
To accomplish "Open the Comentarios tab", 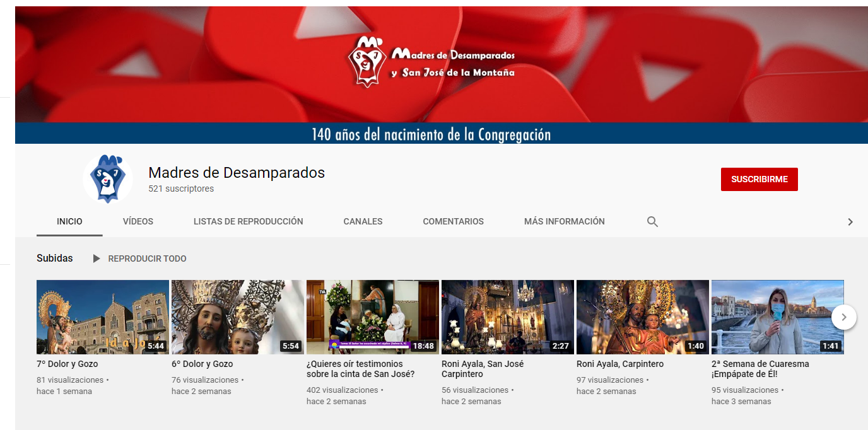I will 454,221.
